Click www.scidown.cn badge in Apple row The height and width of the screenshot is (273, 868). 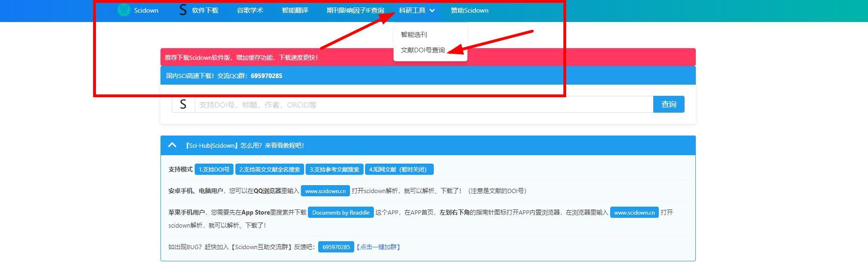pyautogui.click(x=635, y=212)
